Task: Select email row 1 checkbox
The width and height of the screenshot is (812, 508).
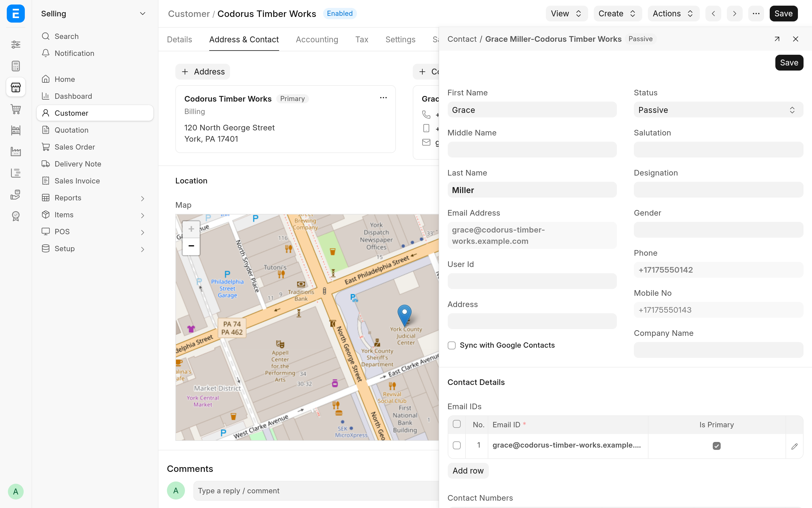Action: point(457,446)
